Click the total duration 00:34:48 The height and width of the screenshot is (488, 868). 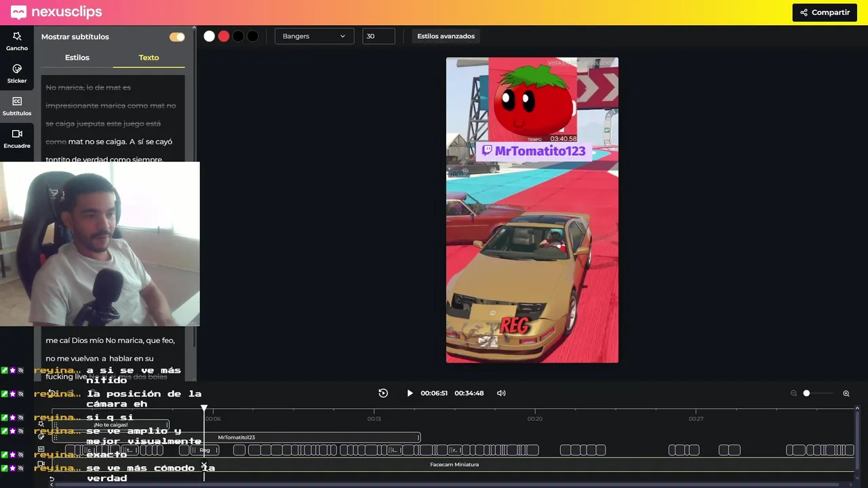click(x=469, y=393)
